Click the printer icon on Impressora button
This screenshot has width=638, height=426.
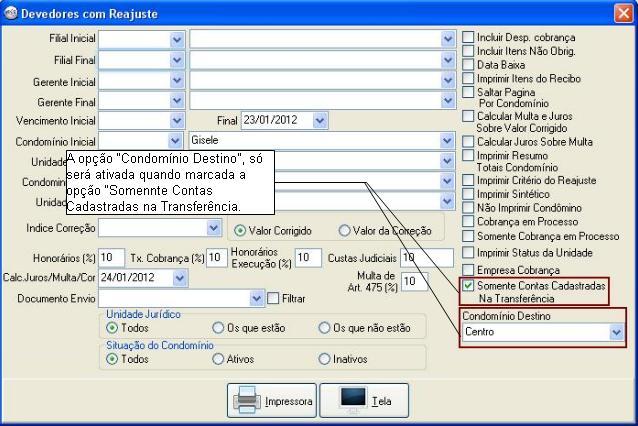(247, 400)
